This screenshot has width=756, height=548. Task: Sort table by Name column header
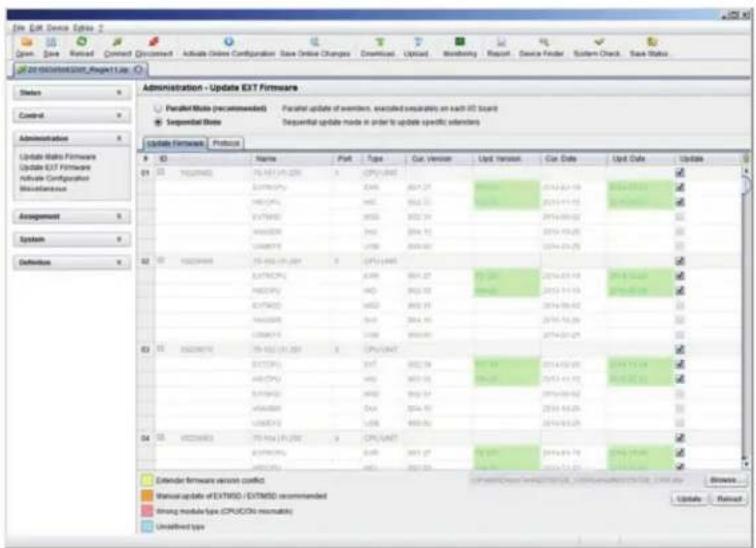(291, 159)
